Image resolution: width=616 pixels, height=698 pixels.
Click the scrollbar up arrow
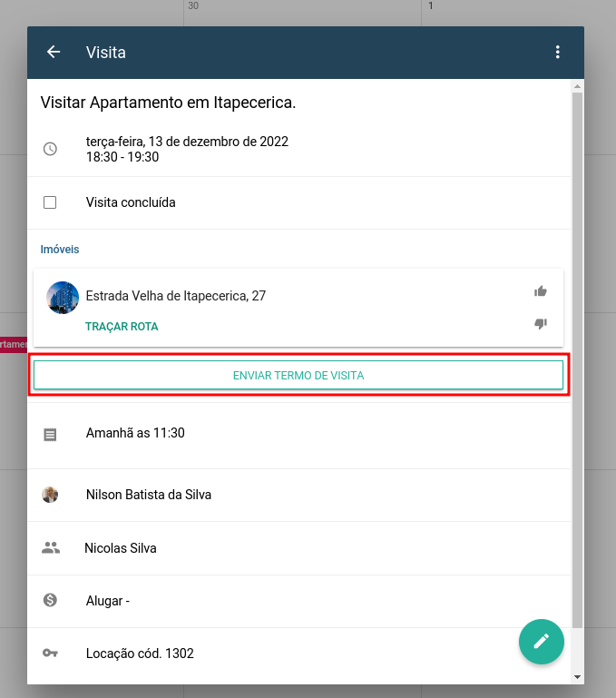click(577, 86)
